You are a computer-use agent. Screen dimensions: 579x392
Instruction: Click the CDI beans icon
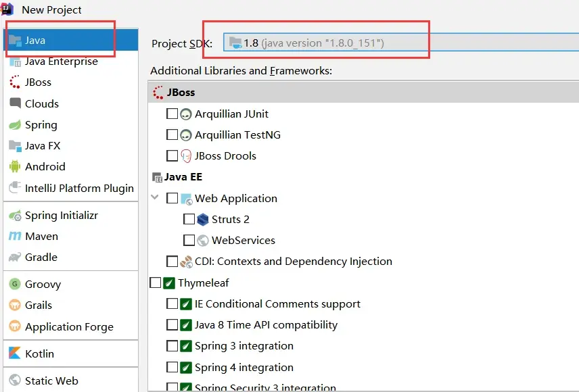point(186,262)
